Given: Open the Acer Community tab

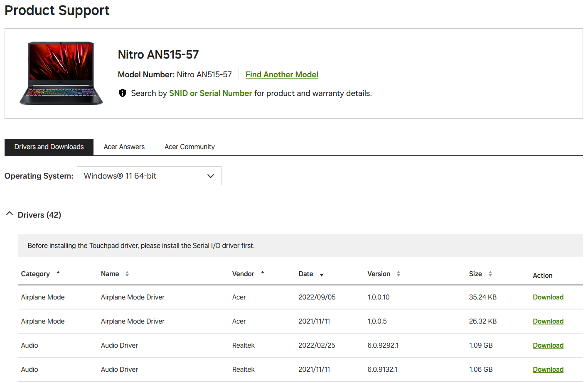Looking at the screenshot, I should coord(189,147).
